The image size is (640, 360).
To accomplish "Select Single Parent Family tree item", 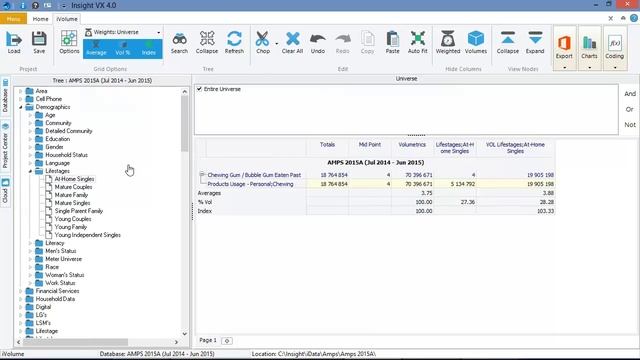I will coord(79,211).
